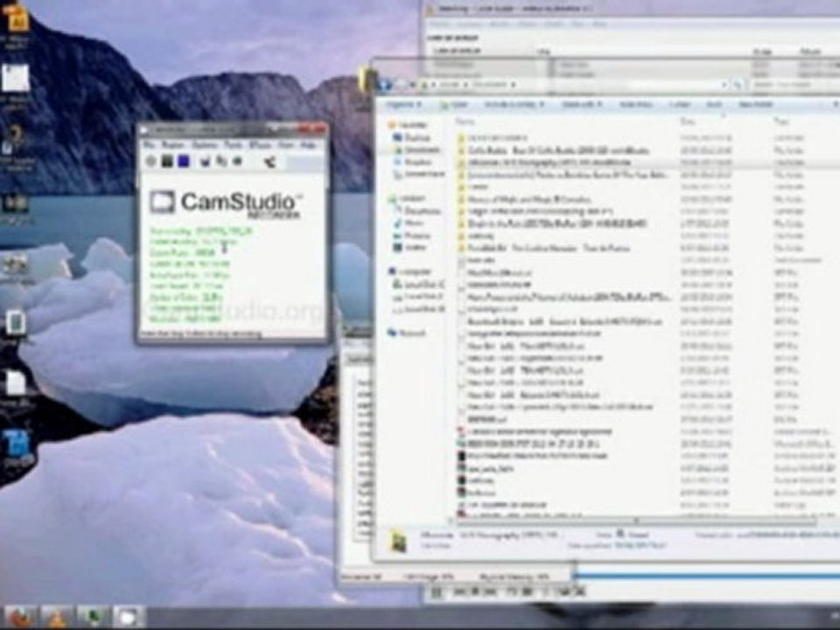The image size is (840, 630).
Task: Open Videos library in navigation pane
Action: coord(411,248)
